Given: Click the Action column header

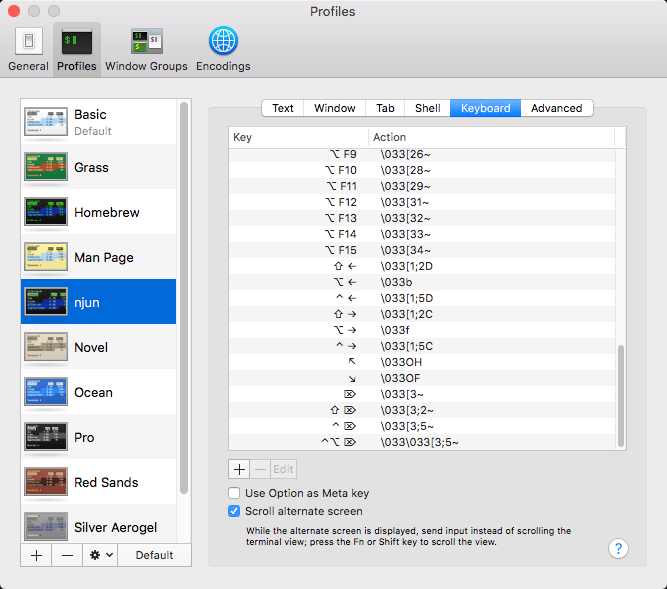Looking at the screenshot, I should click(x=491, y=137).
